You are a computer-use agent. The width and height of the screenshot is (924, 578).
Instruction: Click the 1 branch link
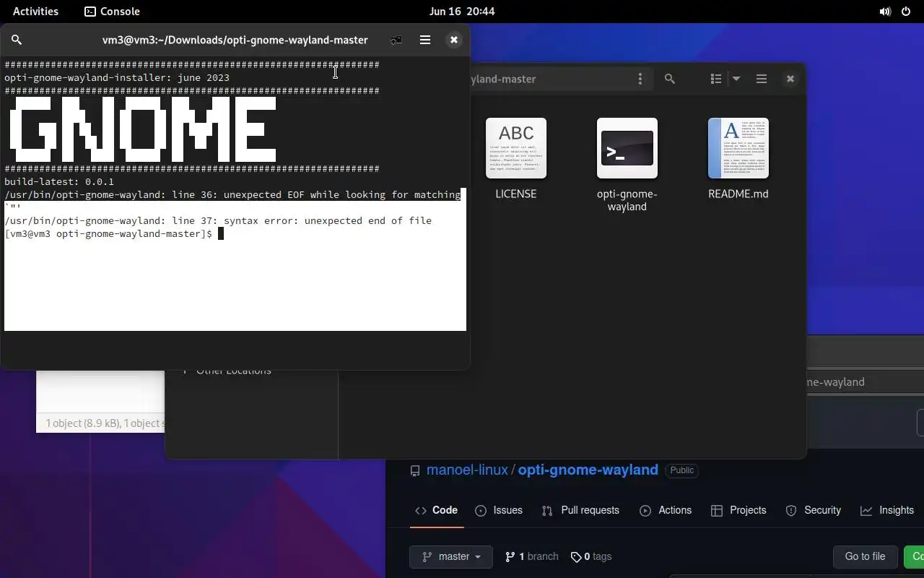click(x=532, y=556)
